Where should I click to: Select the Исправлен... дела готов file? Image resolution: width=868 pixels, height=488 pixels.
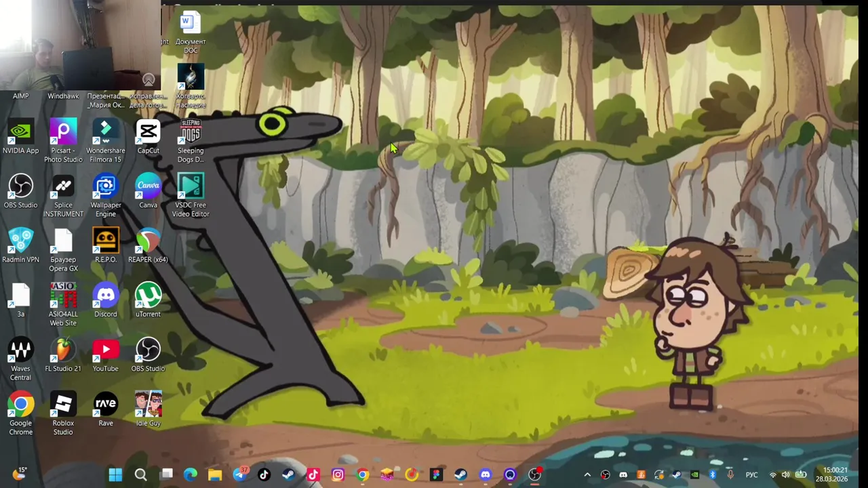148,100
